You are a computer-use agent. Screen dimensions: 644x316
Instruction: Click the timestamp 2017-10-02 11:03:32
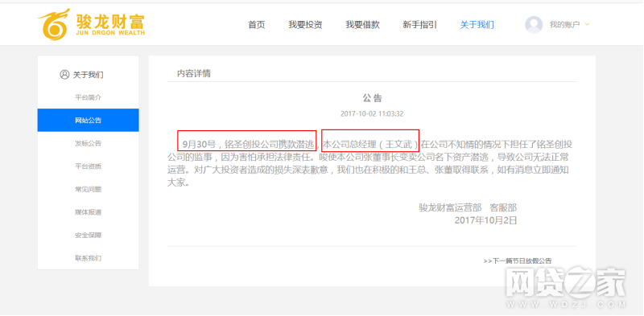372,113
